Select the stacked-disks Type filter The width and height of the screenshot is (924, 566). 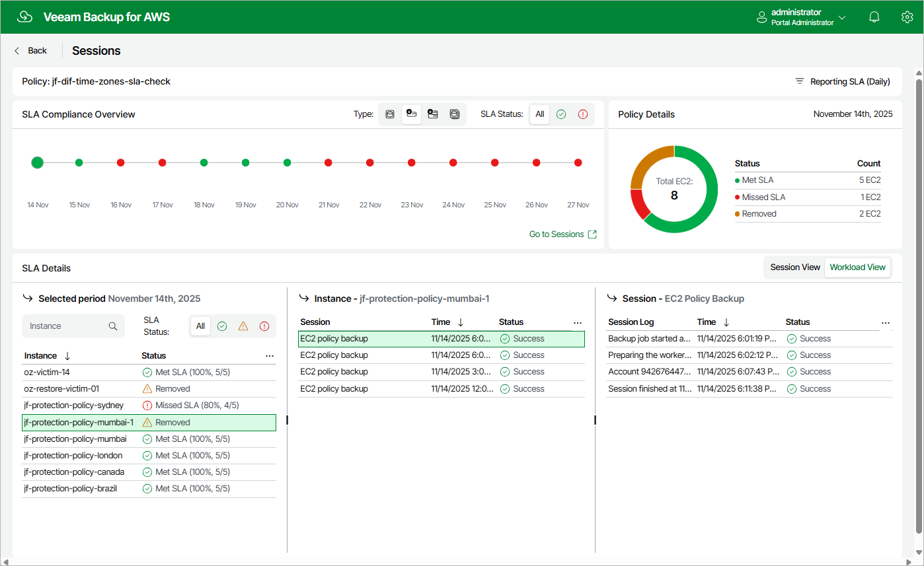pos(455,114)
